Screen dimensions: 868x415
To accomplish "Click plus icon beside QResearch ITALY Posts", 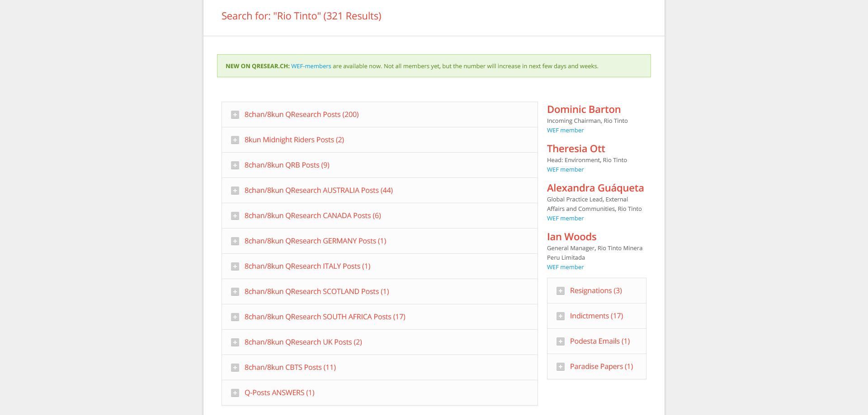I will pos(235,266).
